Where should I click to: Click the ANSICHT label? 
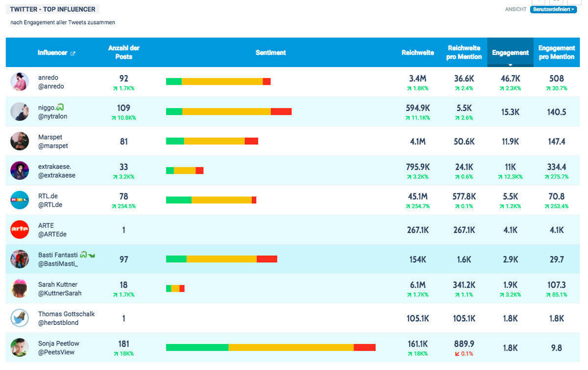coord(515,9)
